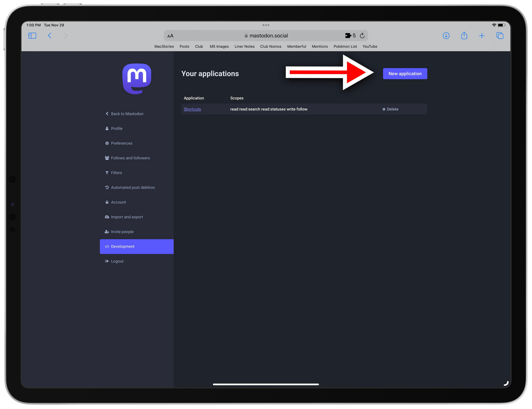The image size is (532, 409).
Task: Reload the mastodon.social page
Action: coord(362,36)
